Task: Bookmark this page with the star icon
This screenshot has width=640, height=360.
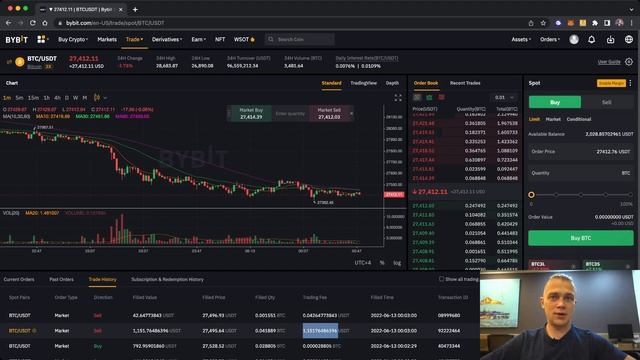Action: (543, 23)
